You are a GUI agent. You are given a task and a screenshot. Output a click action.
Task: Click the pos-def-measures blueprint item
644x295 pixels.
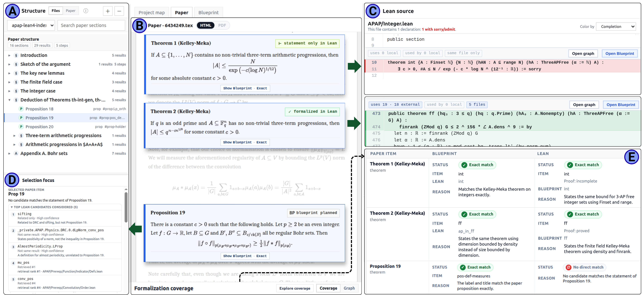(473, 276)
